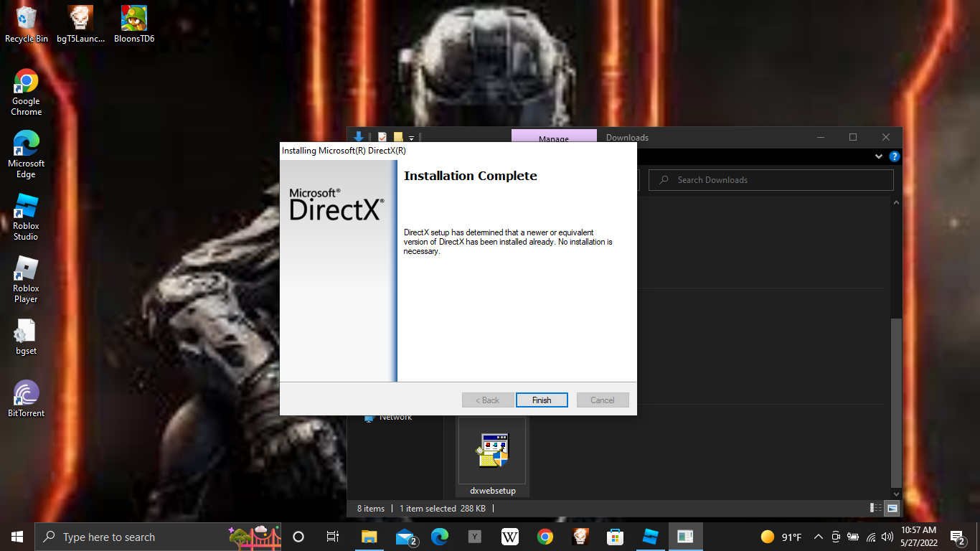Open the Windows Start menu
Screen dimensions: 980x551
click(x=17, y=537)
